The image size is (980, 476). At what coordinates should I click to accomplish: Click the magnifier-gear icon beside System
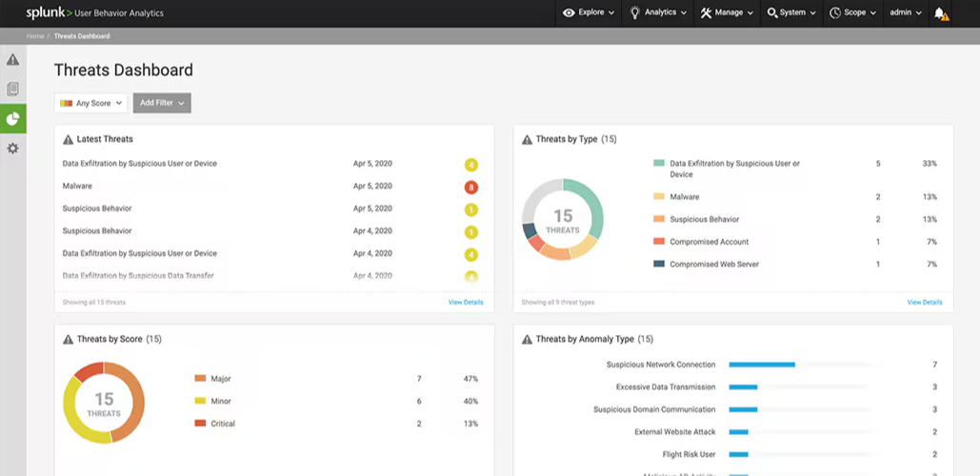pos(772,12)
